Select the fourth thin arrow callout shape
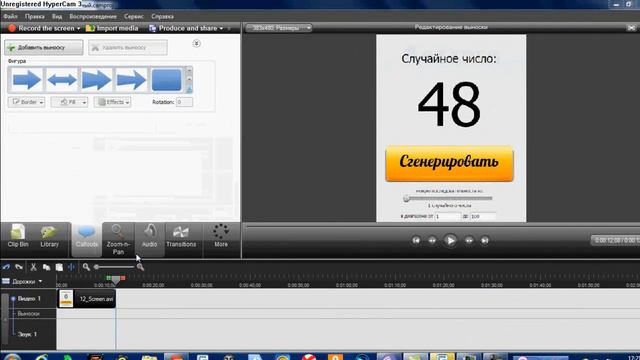 coord(131,80)
